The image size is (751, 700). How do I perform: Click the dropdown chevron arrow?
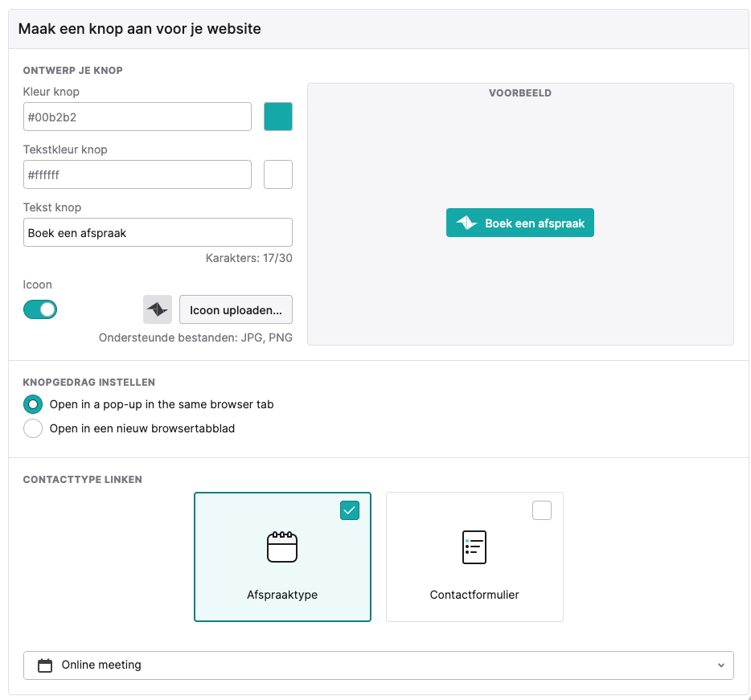720,665
